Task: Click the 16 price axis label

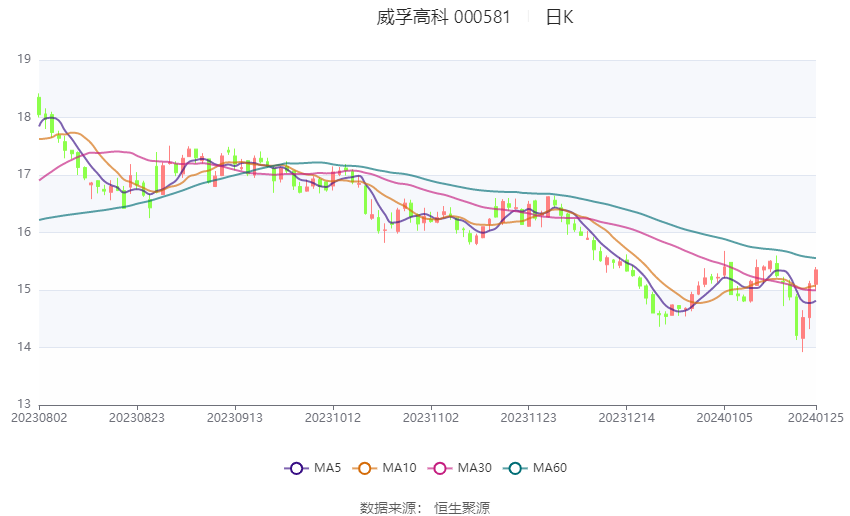Action: point(24,232)
